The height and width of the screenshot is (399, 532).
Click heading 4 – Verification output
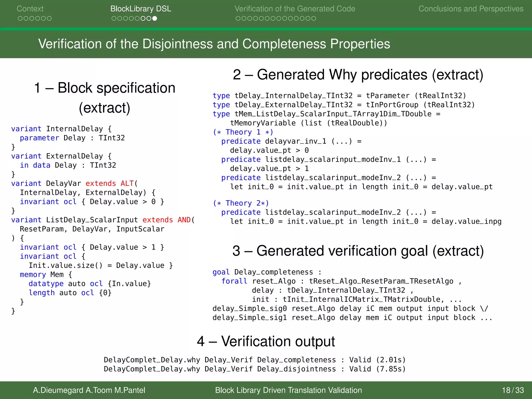pos(266,341)
